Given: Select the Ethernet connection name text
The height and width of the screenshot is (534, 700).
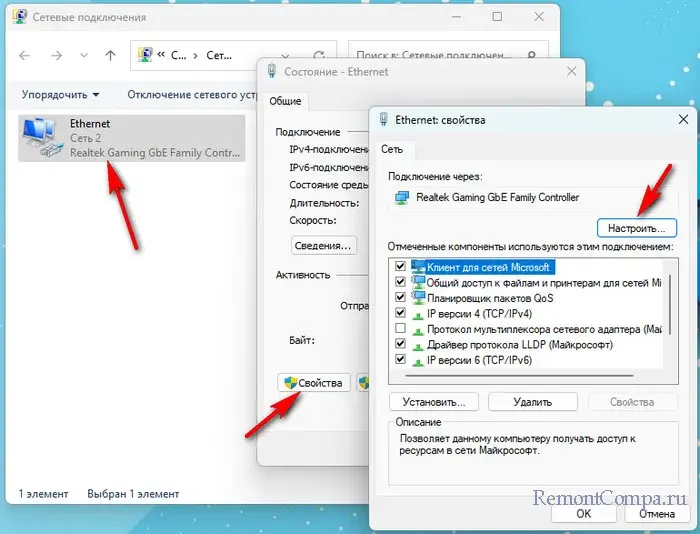Looking at the screenshot, I should click(90, 124).
